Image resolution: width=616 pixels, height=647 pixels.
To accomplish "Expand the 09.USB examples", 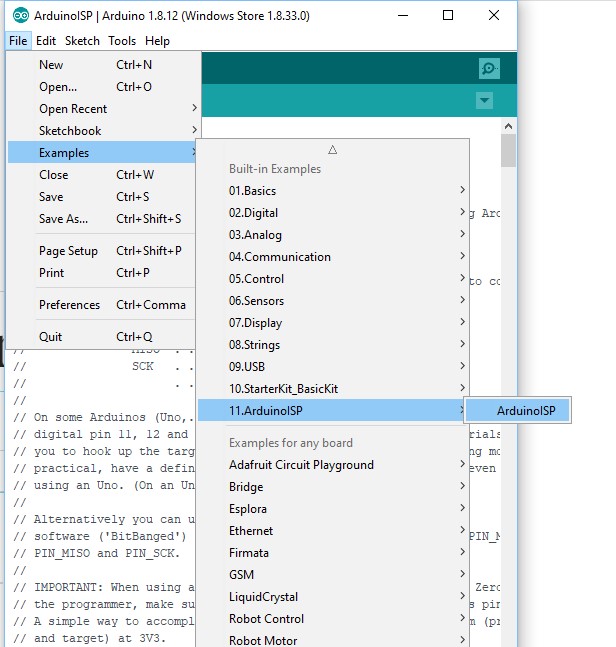I will (333, 366).
